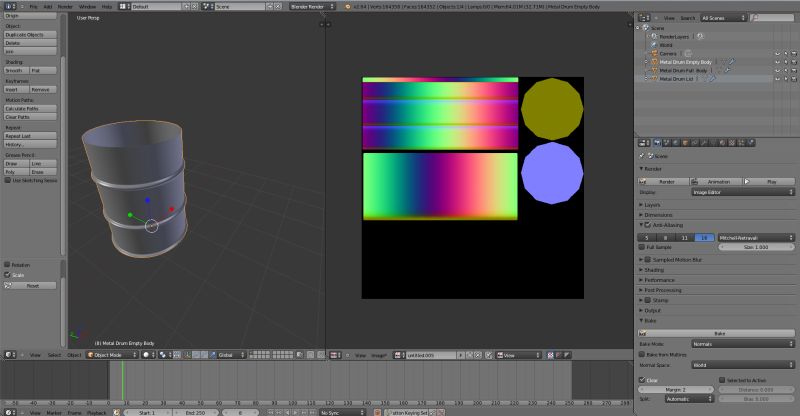Hide Metal Drum Lid with its eye icon
Screen dimensions: 800x416
click(x=777, y=79)
